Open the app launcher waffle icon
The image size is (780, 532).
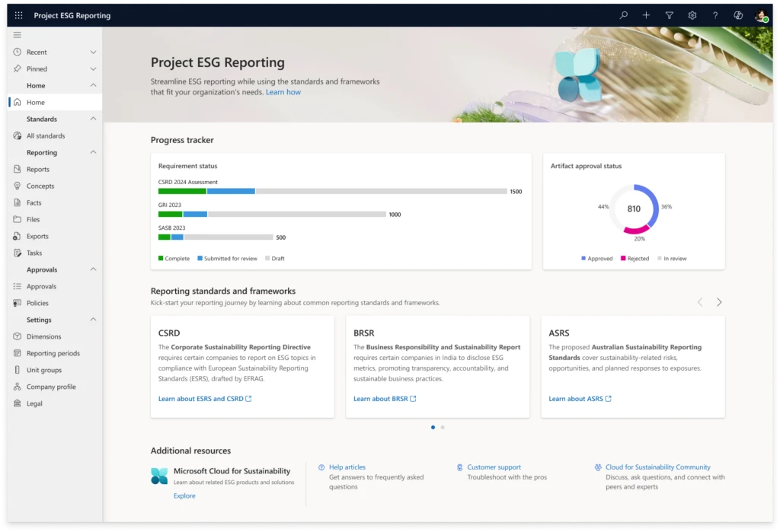18,14
